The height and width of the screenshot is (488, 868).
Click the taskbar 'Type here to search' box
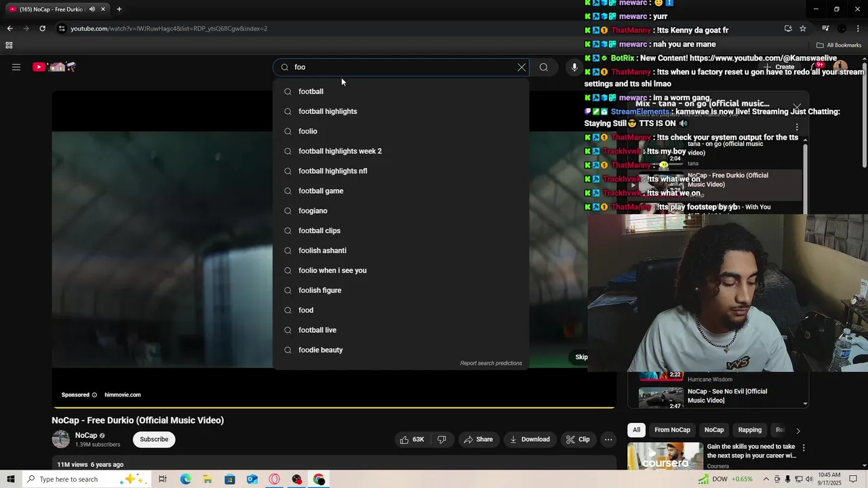point(87,479)
